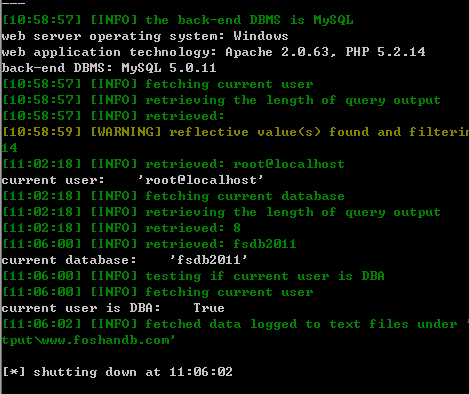The height and width of the screenshot is (394, 469).
Task: Click the 'retrieved: fsdb2011' log line
Action: 149,244
